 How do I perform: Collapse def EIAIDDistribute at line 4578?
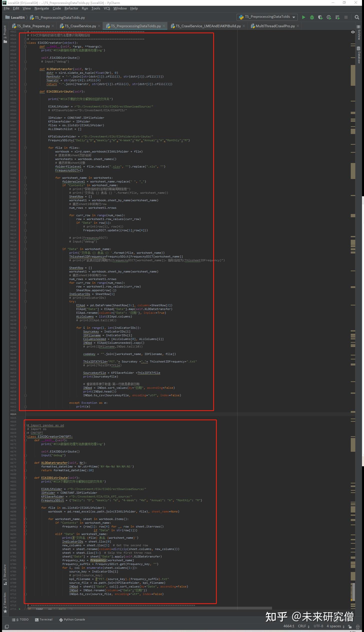25,91
